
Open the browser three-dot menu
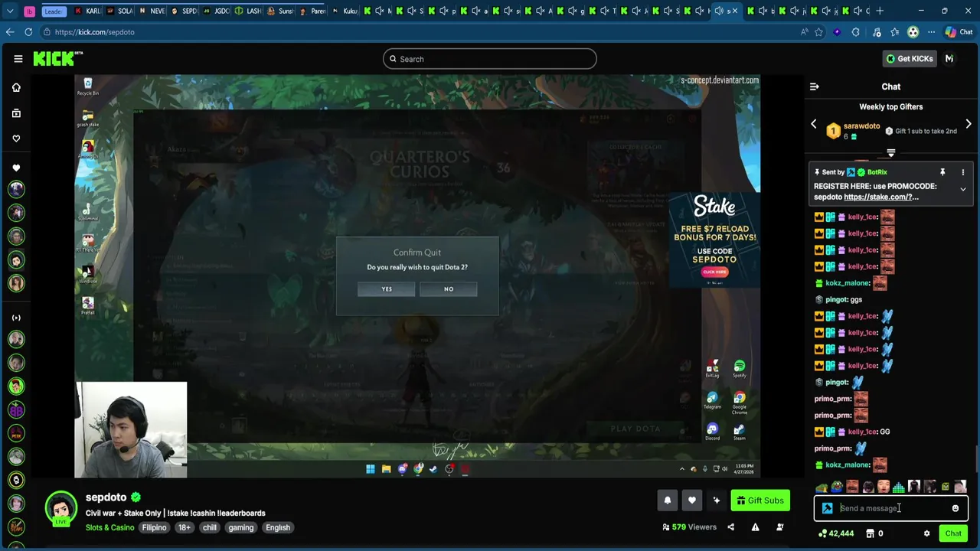[931, 32]
